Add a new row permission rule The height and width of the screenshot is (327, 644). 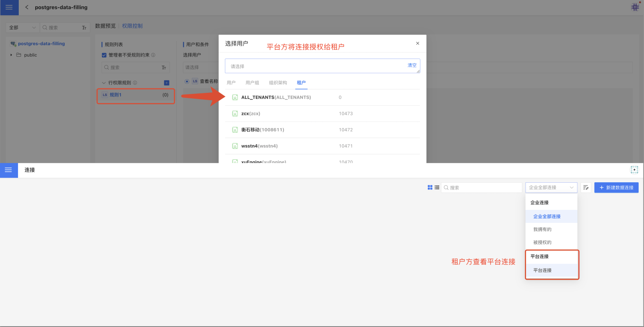[x=166, y=83]
